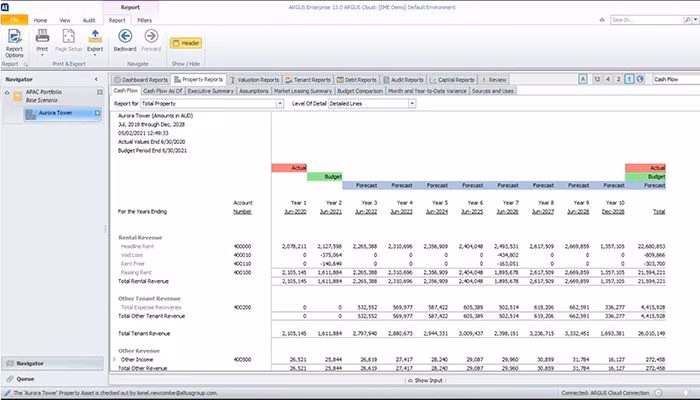Select the APAC Portfolio folder icon

click(x=17, y=96)
